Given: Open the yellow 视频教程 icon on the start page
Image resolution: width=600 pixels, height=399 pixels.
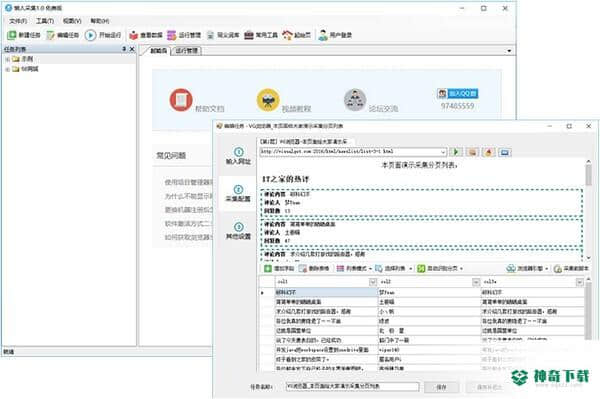Looking at the screenshot, I should 268,100.
